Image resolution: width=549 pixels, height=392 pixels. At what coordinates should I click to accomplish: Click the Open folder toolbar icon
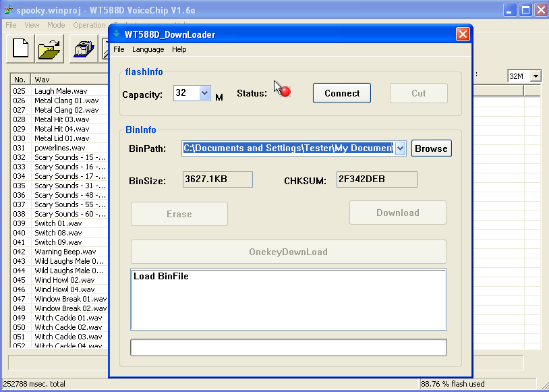tap(51, 49)
